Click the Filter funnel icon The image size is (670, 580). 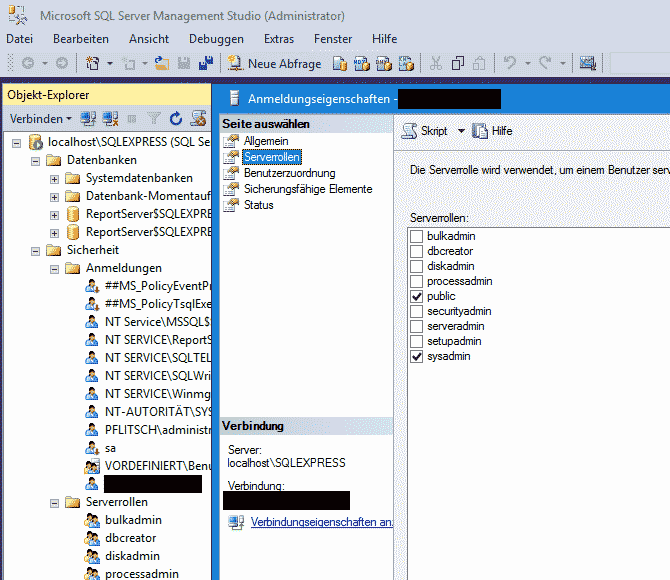click(154, 119)
